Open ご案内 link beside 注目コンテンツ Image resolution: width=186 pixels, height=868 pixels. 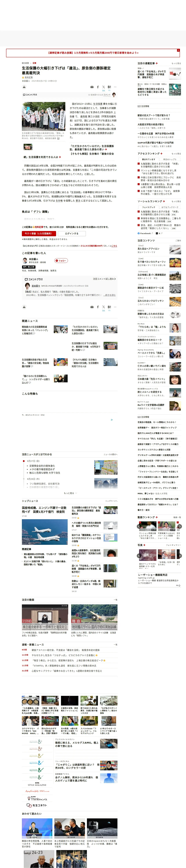pos(178,241)
